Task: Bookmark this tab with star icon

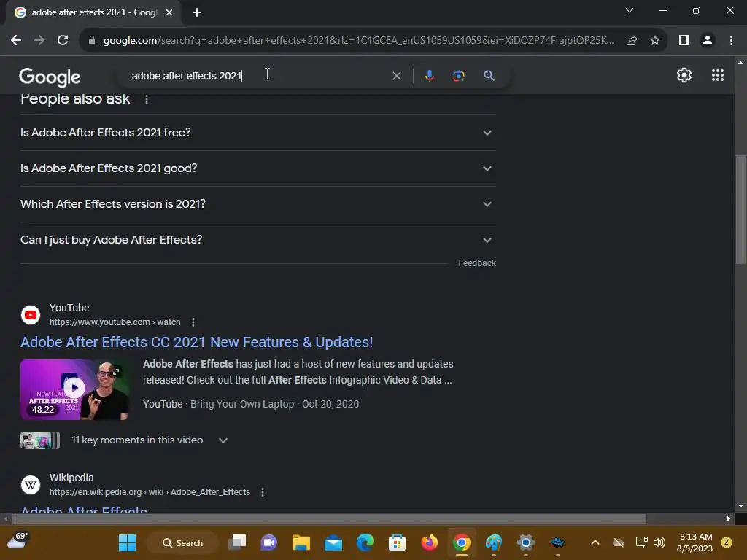Action: [x=655, y=41]
